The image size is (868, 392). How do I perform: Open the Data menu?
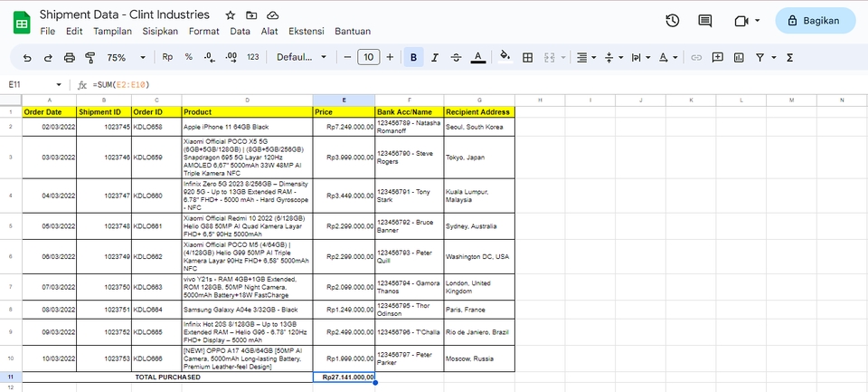[240, 31]
